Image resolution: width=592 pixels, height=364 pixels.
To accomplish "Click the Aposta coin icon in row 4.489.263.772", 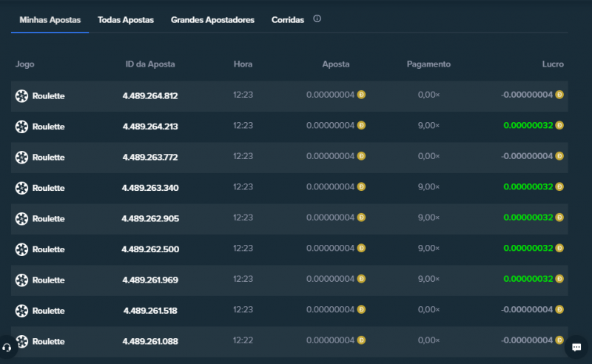I will (x=361, y=156).
